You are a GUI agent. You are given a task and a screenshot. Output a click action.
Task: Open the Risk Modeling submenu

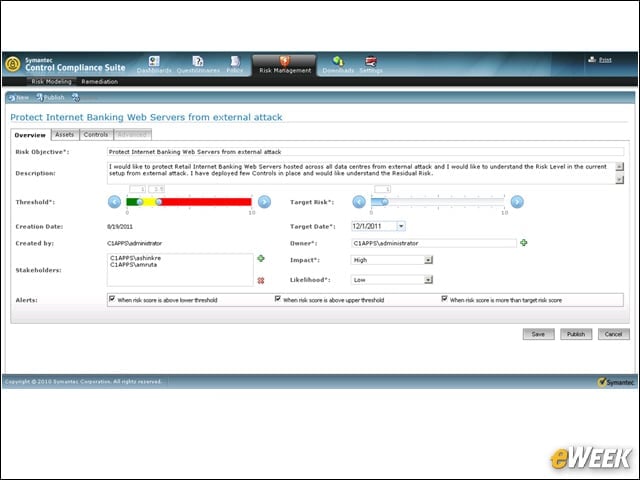(51, 82)
